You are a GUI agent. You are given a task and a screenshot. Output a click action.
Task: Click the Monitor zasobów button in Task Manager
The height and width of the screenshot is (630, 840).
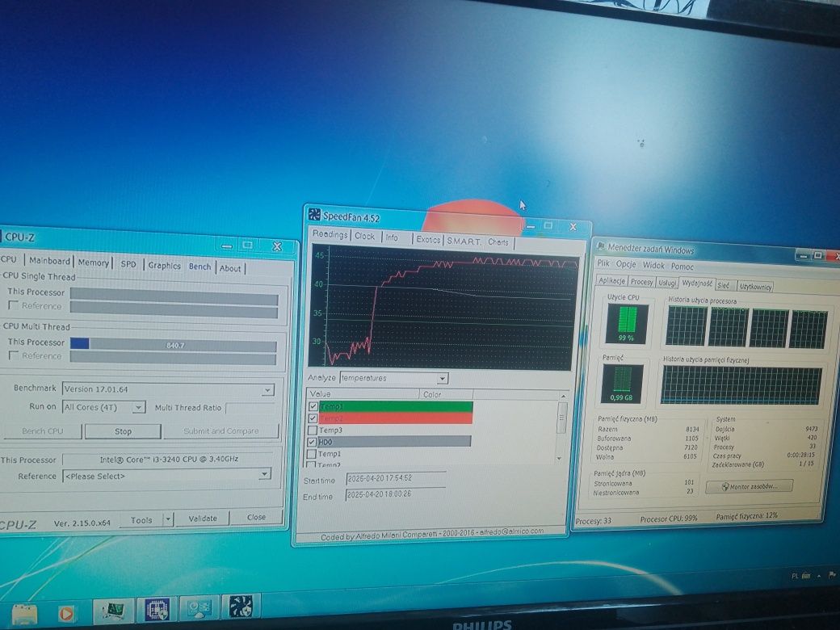click(x=749, y=486)
